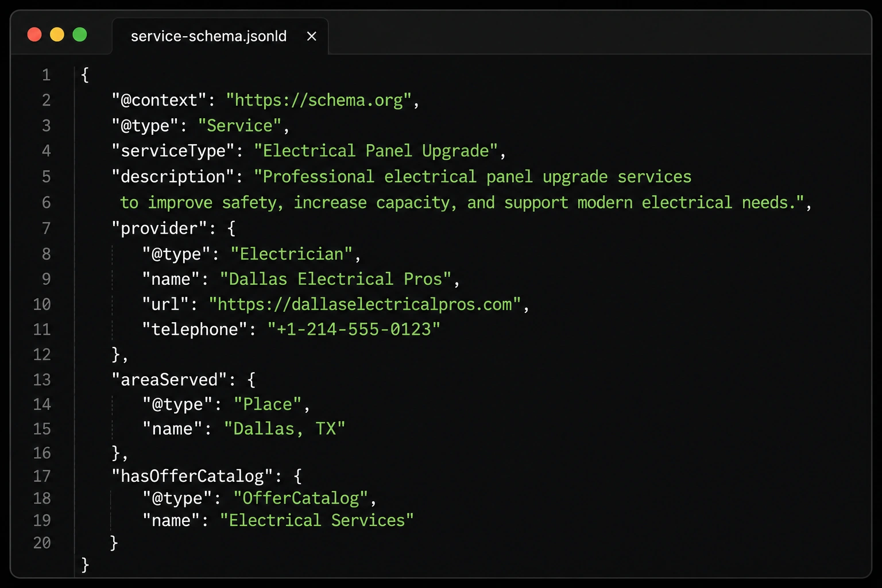Click the "name" key on line 15
Viewport: 882px width, 588px height.
pos(172,430)
